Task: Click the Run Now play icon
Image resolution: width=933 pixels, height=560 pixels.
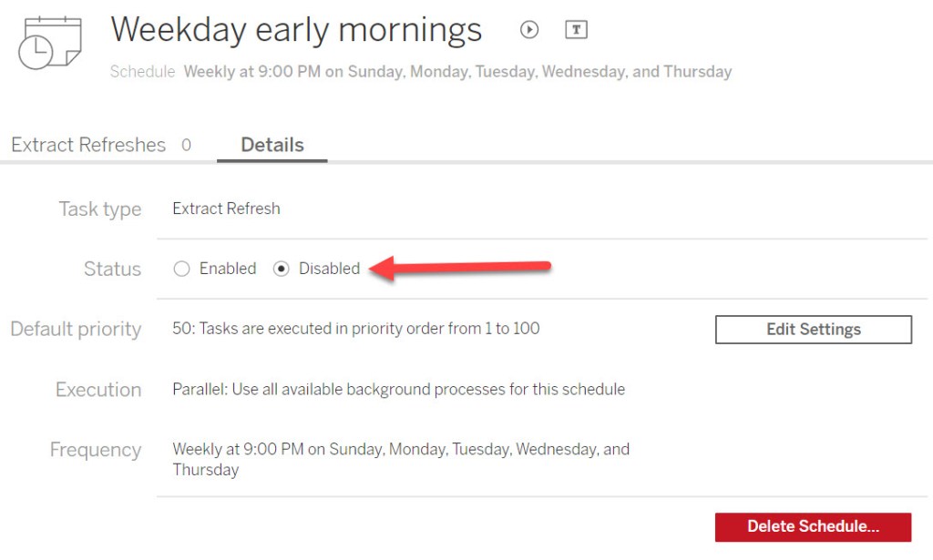Action: point(529,30)
